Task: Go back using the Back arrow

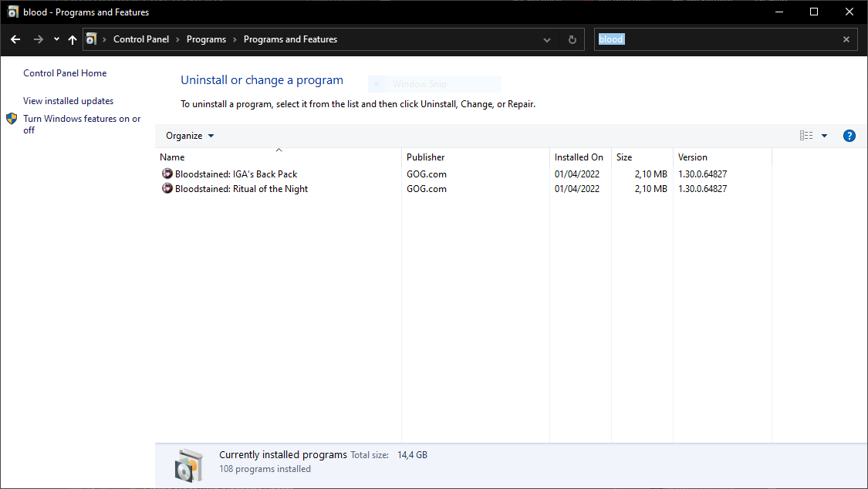Action: pos(15,39)
